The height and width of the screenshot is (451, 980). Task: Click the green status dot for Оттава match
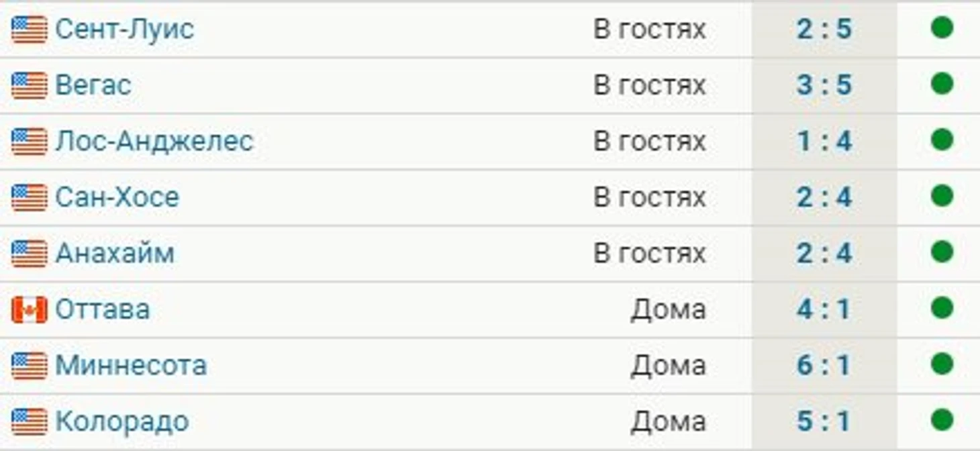tap(942, 308)
